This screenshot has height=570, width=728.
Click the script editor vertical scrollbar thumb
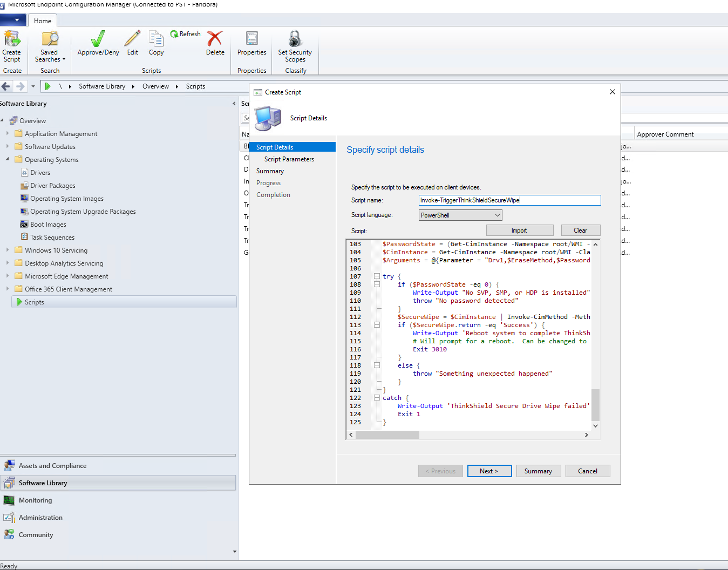coord(596,405)
